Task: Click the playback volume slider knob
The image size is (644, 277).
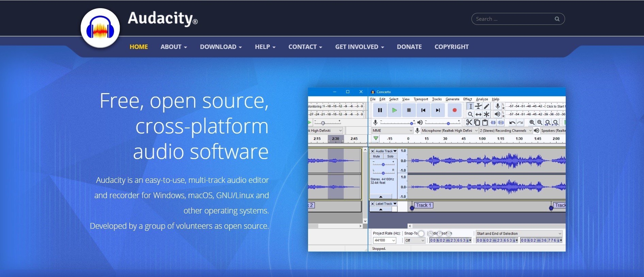Action: [x=448, y=123]
